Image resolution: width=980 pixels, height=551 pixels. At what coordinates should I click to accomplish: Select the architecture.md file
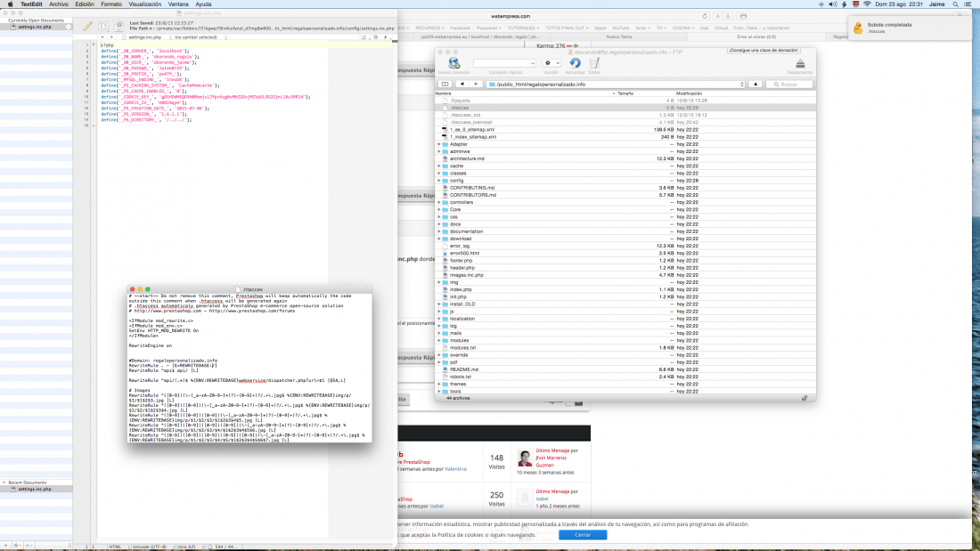[x=467, y=158]
